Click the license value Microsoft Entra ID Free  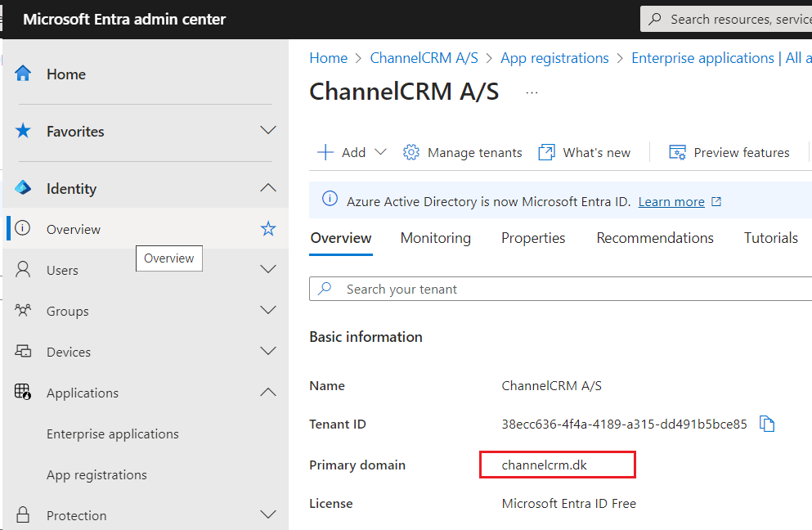pos(568,503)
